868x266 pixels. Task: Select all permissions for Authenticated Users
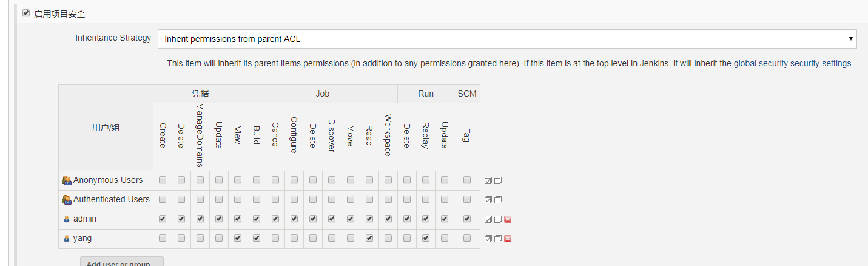488,200
